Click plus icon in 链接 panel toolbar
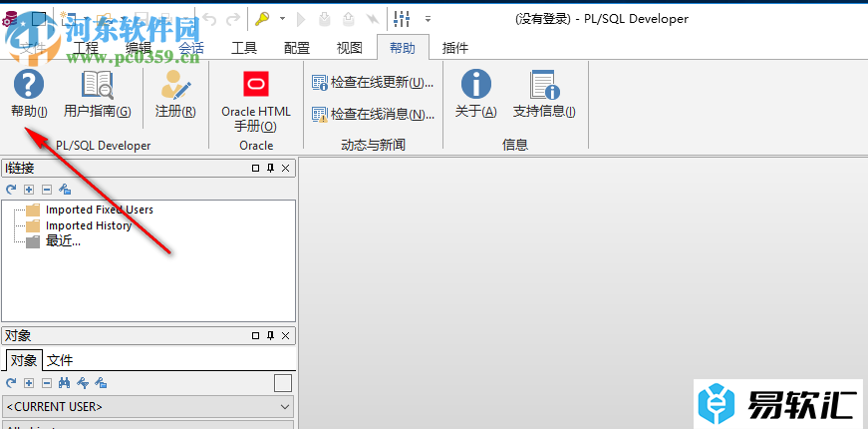 29,190
